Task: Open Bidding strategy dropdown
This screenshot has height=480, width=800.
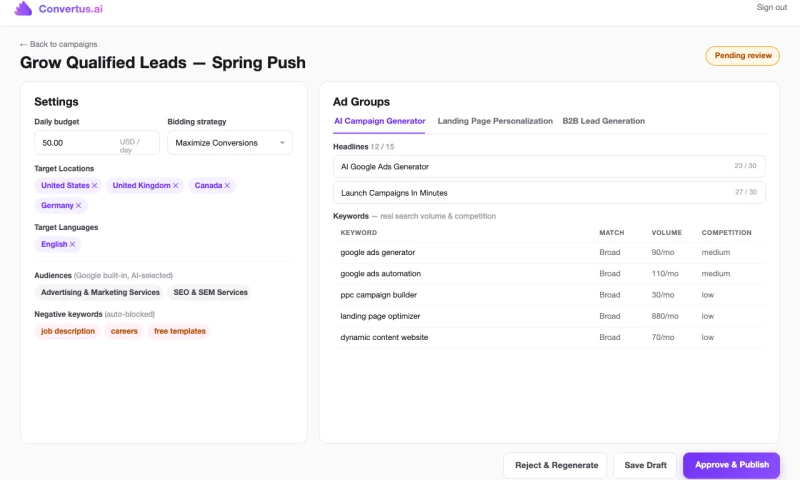Action: click(230, 143)
